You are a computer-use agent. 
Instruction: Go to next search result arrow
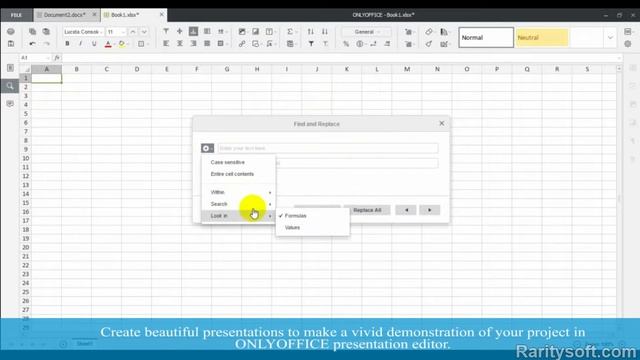click(x=429, y=210)
